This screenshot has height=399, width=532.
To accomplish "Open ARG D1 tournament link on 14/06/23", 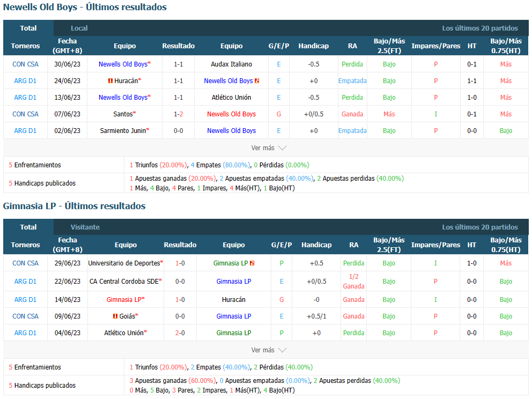I will 25,300.
